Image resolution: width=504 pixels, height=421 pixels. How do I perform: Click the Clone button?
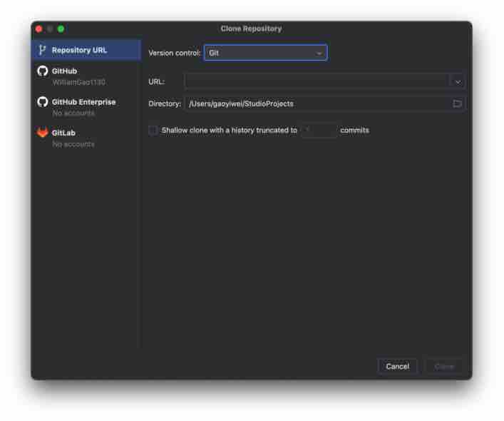(x=444, y=366)
